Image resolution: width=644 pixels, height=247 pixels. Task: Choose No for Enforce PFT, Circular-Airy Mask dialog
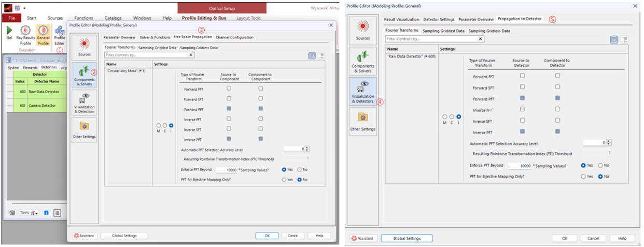300,169
